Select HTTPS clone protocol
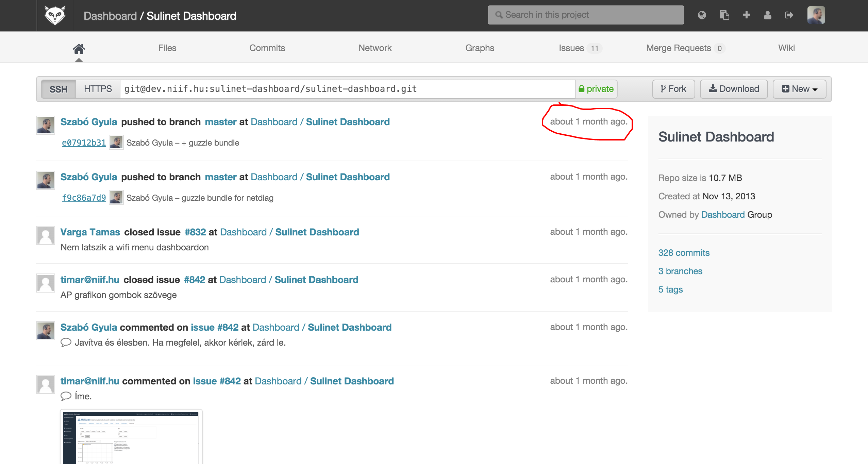The height and width of the screenshot is (464, 868). click(98, 89)
